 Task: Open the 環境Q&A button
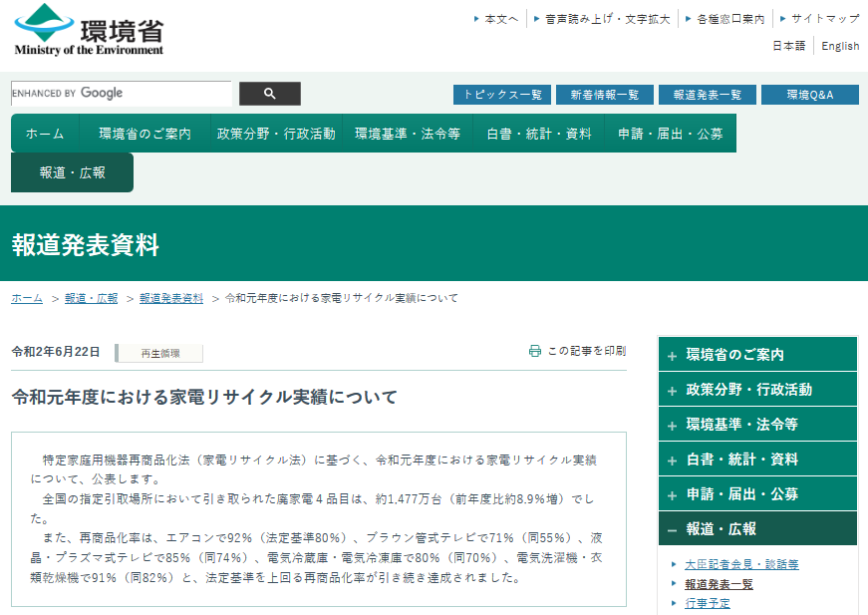click(x=809, y=95)
